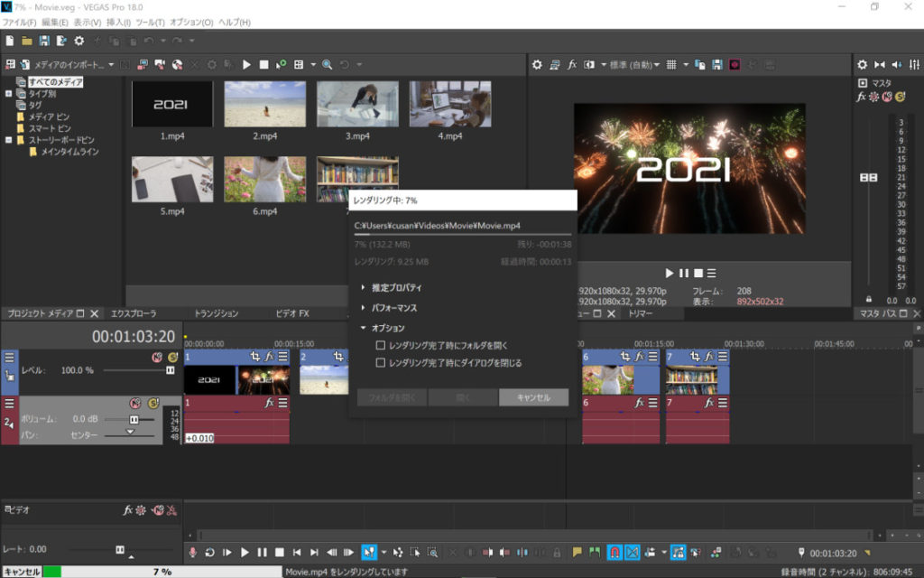924x578 pixels.
Task: Toggle solo on the audio track
Action: (152, 403)
